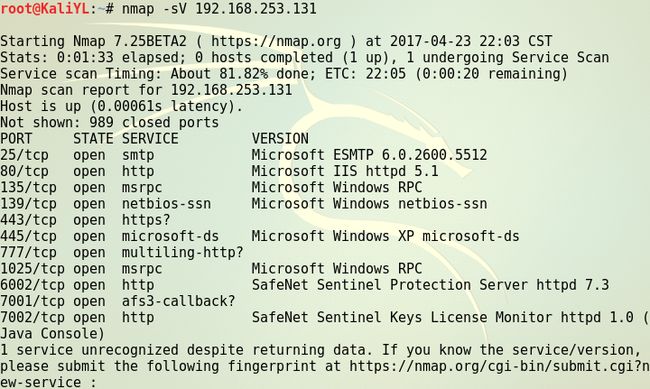Click Microsoft ESMTP 6.0.2600.5512 version text
This screenshot has height=389, width=650.
pyautogui.click(x=369, y=155)
